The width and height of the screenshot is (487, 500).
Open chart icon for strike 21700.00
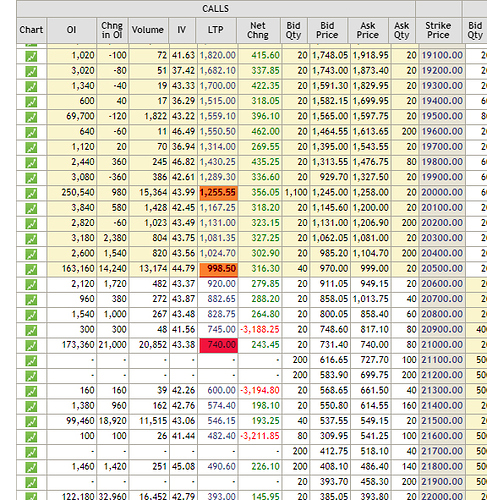(x=31, y=452)
